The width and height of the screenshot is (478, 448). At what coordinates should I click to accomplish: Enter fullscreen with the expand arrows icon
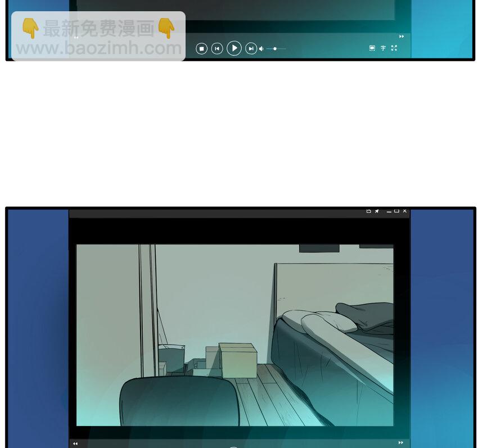394,48
